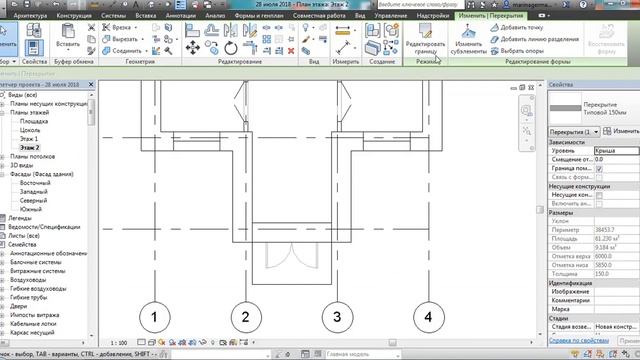Screen dimensions: 640x360
Task: Select the Rotate tool icon
Action: point(231,48)
